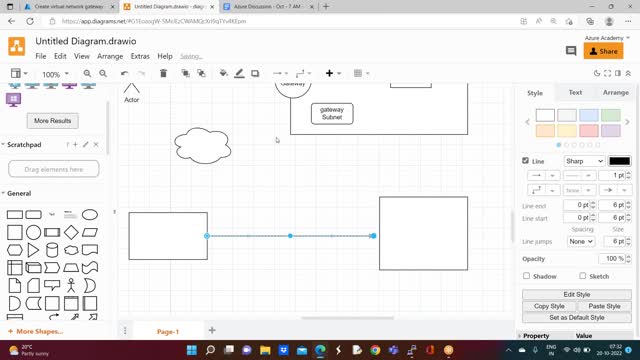Open the comments speech bubble icon
The image size is (640, 360).
571,51
